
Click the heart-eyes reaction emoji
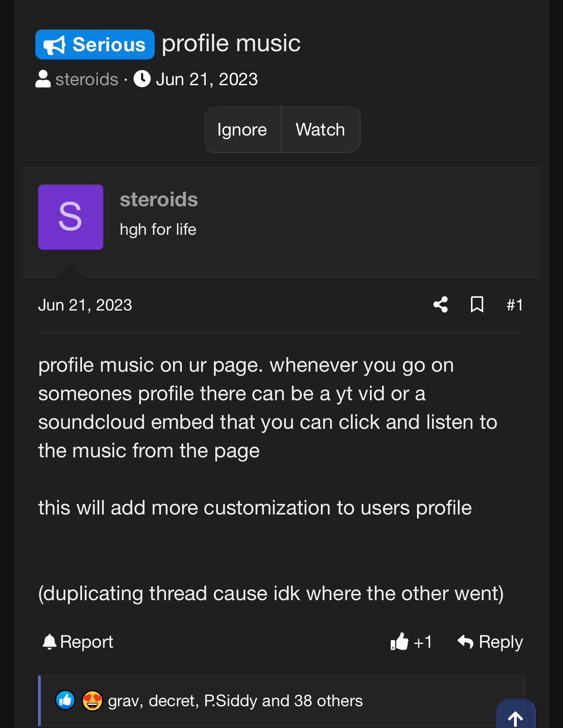[92, 700]
